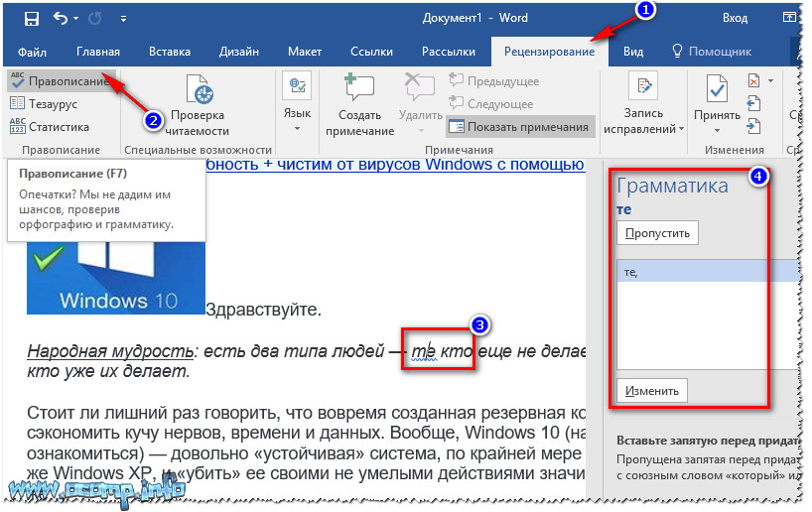812x512 pixels.
Task: Expand the Принять dropdown arrow
Action: (718, 130)
